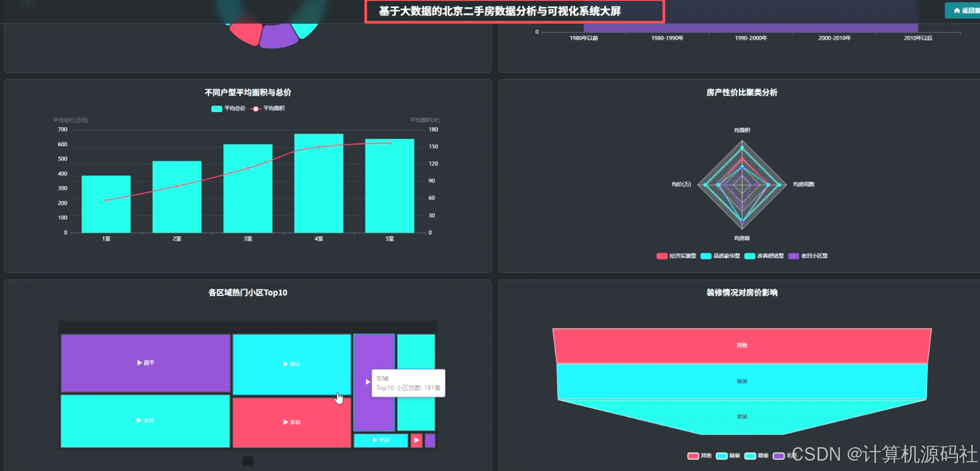
Task: Click the 5室 bar in the bar chart
Action: [390, 186]
